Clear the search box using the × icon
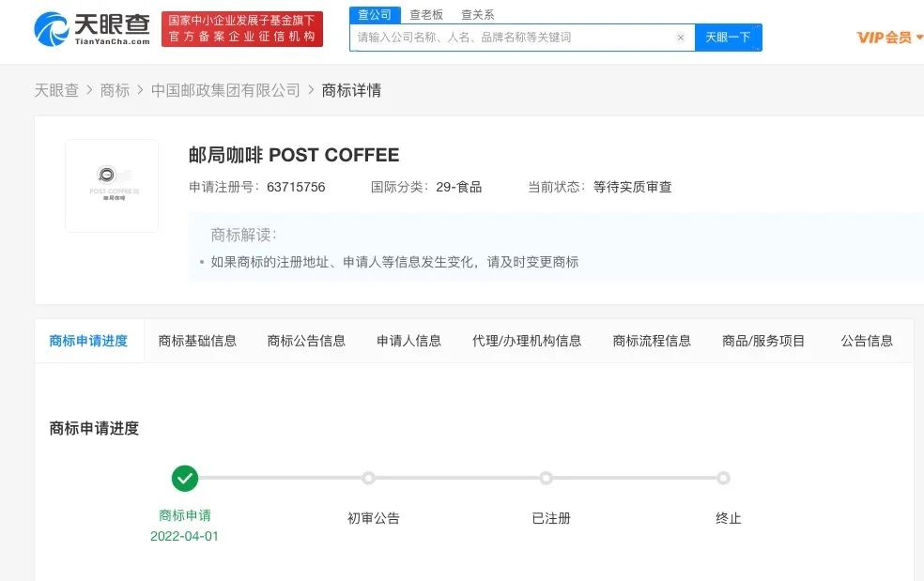The image size is (924, 581). (682, 35)
